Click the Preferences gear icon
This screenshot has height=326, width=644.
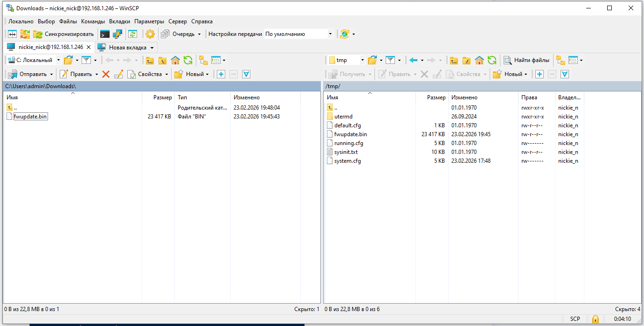[150, 34]
